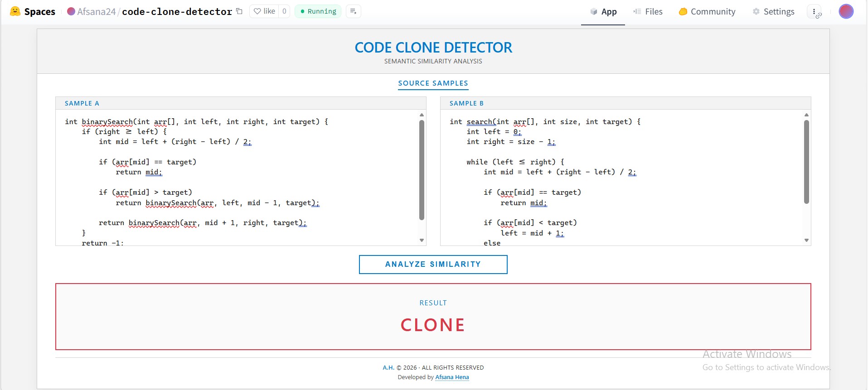Click Sample A scrollbar up arrow
This screenshot has width=868, height=390.
(x=422, y=115)
